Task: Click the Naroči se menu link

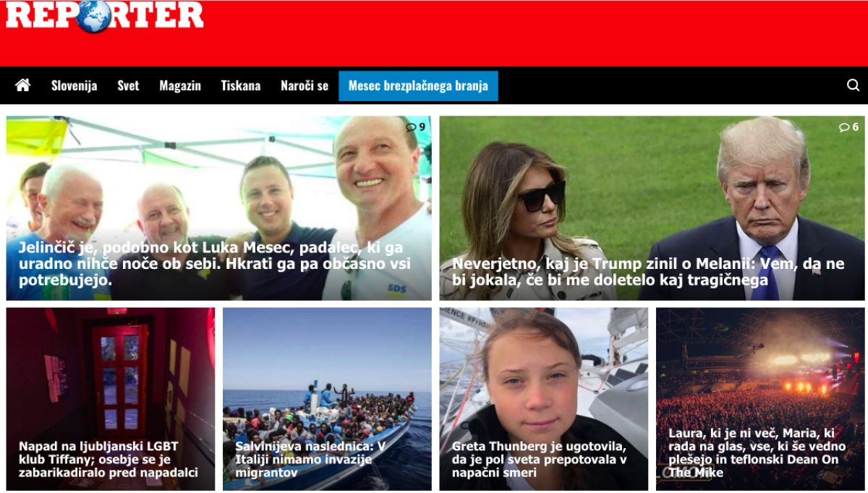Action: coord(305,85)
